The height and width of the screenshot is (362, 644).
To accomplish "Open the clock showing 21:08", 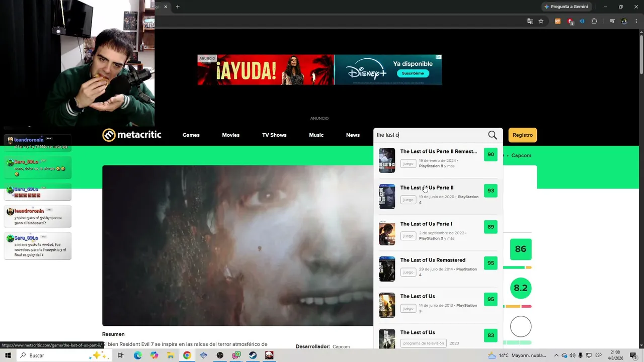I will point(615,355).
